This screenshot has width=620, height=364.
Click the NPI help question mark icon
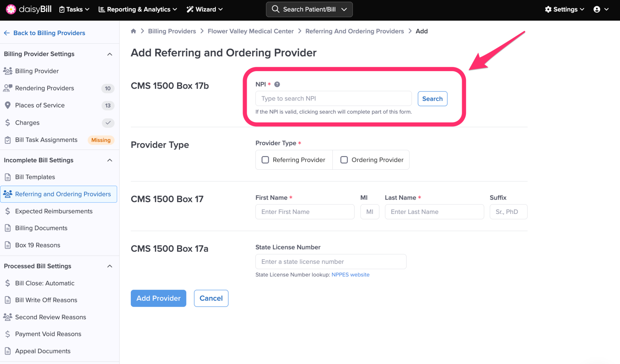(277, 84)
